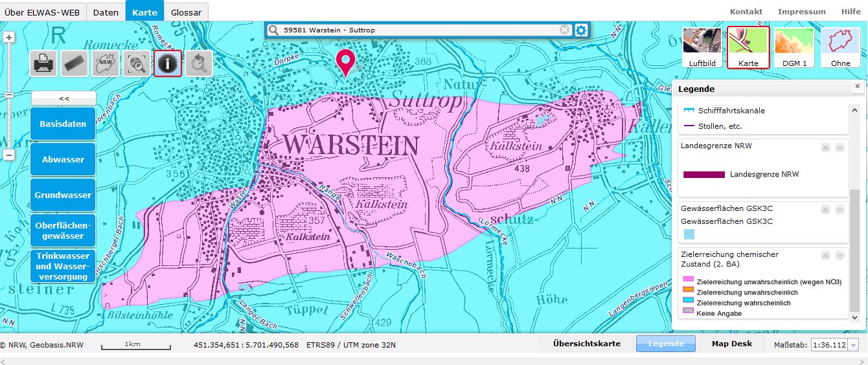Viewport: 868px width, 365px height.
Task: Collapse the Landesgrenze NRW legend entry
Action: pyautogui.click(x=839, y=148)
